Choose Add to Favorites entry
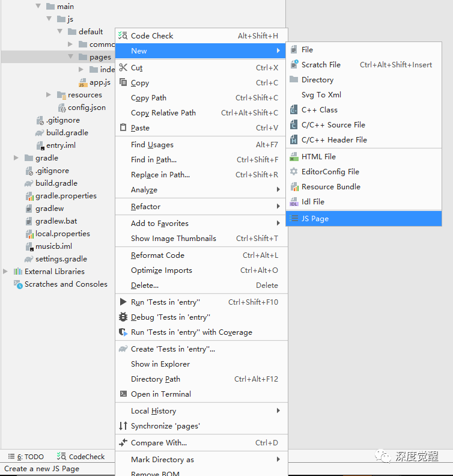Viewport: 453px width, 476px height. 201,223
